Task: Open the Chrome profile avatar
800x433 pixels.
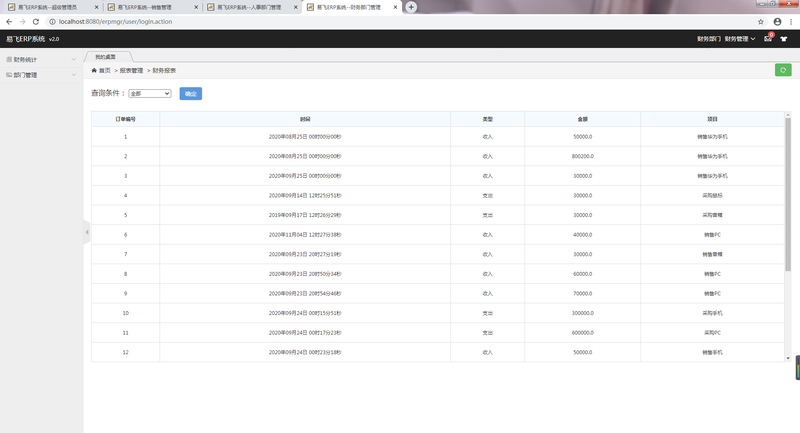Action: click(777, 21)
